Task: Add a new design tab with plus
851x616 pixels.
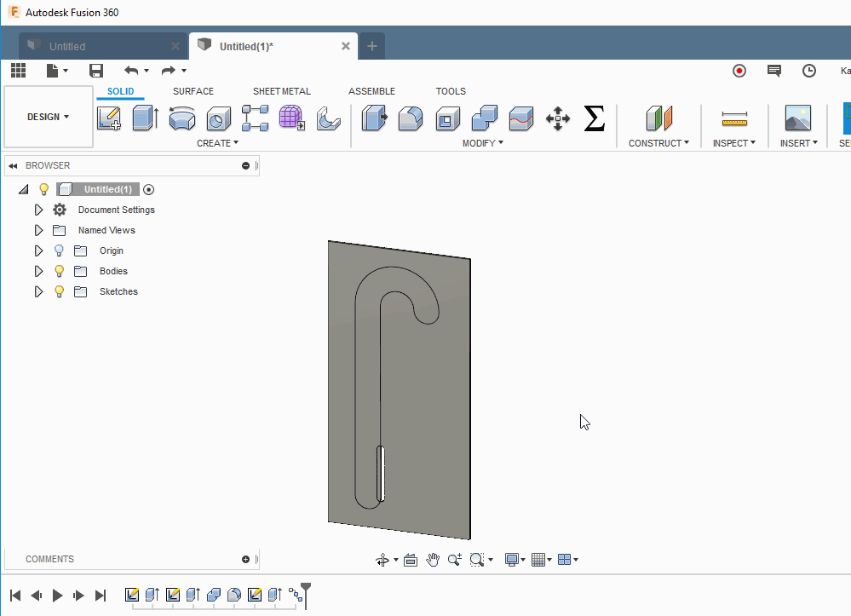Action: pyautogui.click(x=371, y=46)
